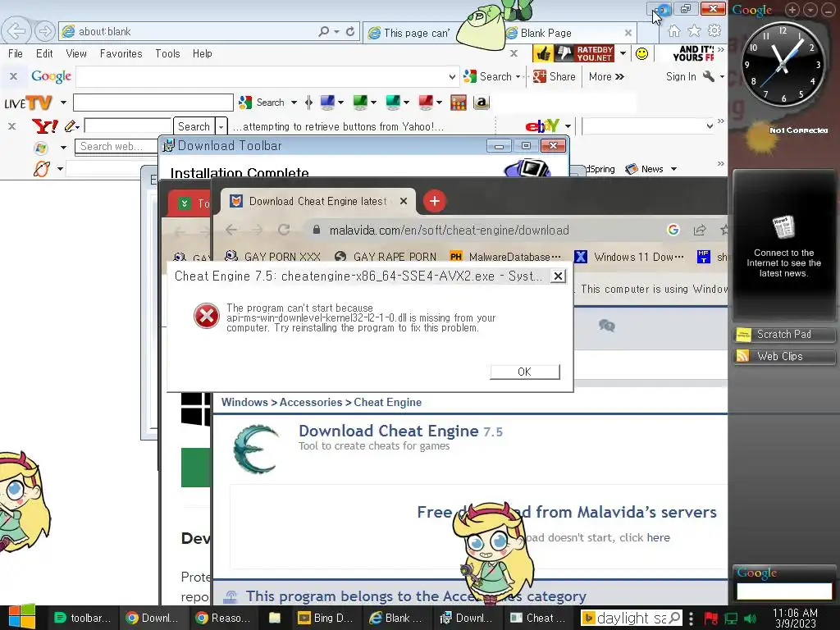Click the Google toolbar Search button

pyautogui.click(x=487, y=76)
